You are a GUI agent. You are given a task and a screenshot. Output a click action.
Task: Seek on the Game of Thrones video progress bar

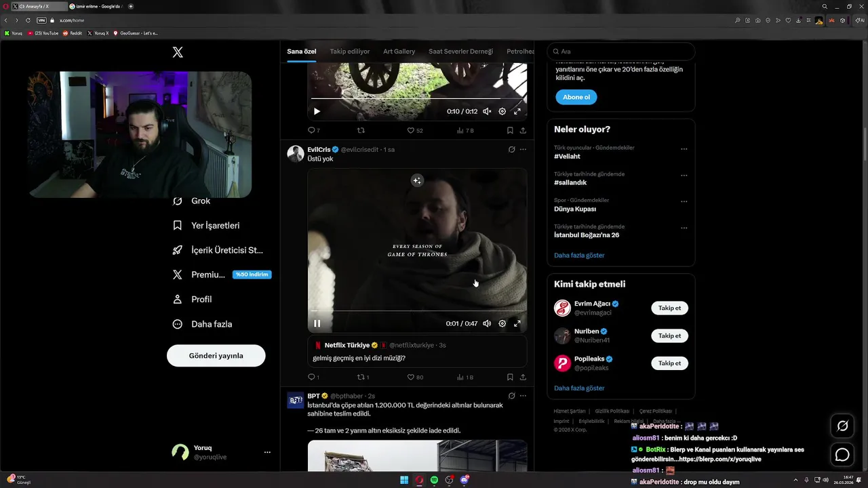(417, 311)
